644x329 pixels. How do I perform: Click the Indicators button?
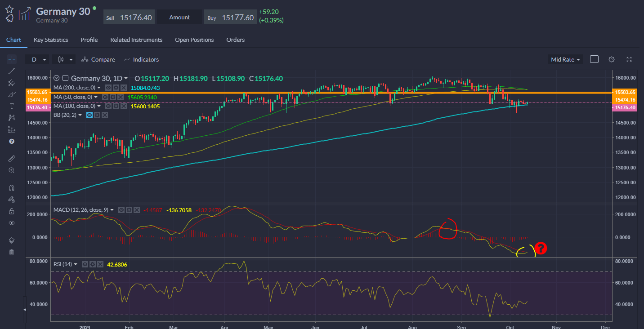(142, 59)
